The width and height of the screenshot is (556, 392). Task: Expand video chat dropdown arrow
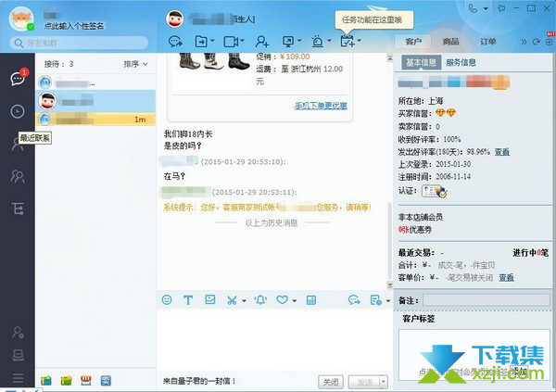pos(242,41)
